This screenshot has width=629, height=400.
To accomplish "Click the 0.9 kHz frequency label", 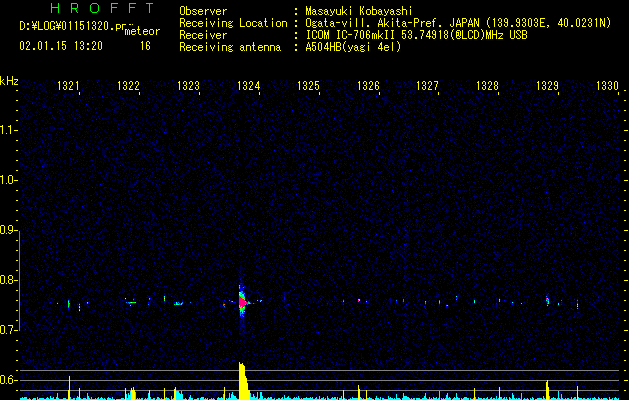I will click(8, 230).
